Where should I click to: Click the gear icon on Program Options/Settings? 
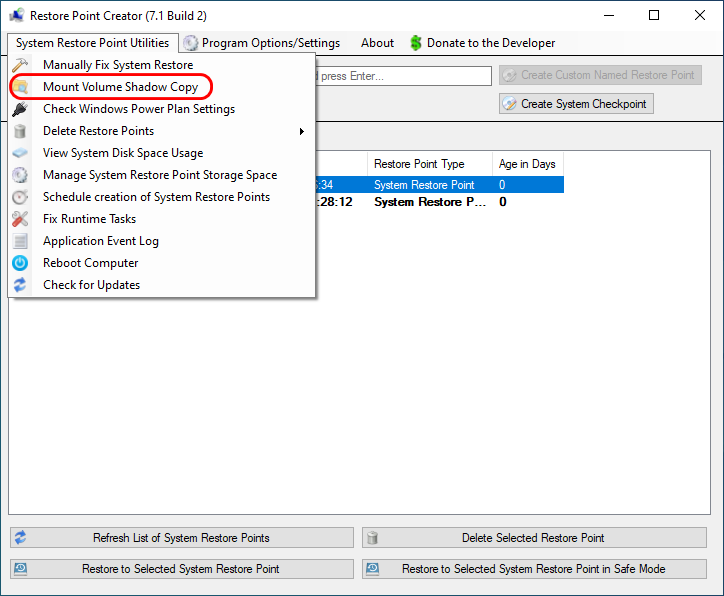(x=190, y=43)
